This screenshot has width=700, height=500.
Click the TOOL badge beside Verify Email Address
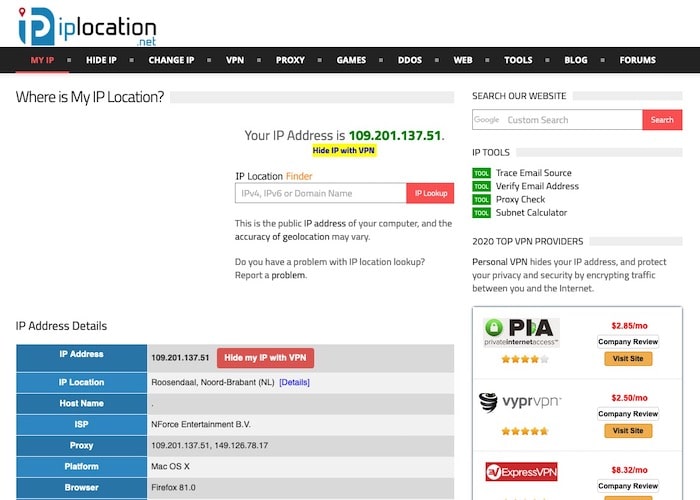point(481,187)
